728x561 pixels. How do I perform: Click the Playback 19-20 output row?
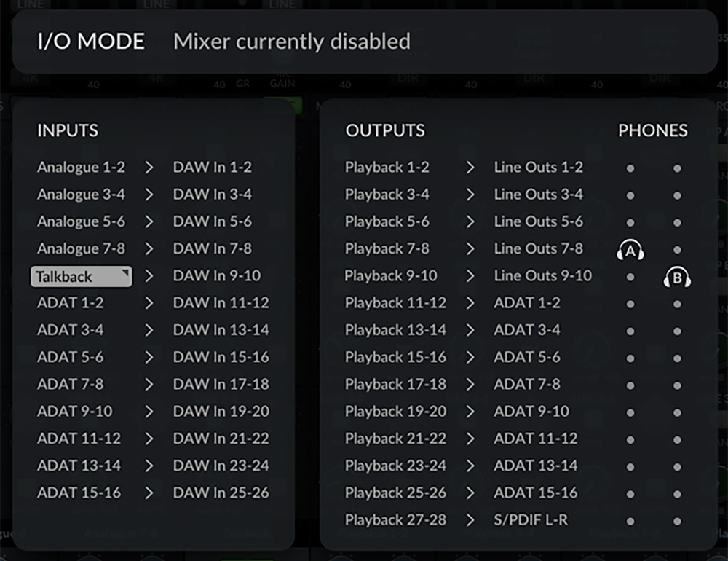395,412
